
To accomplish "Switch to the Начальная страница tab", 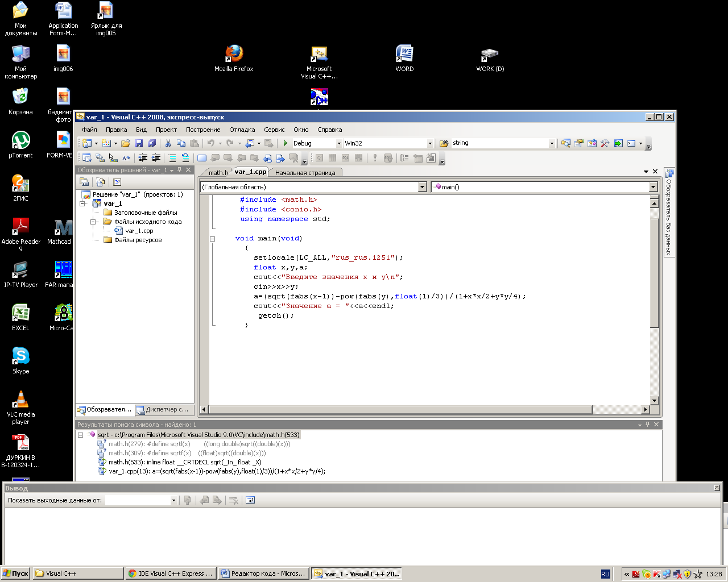I will pos(305,173).
